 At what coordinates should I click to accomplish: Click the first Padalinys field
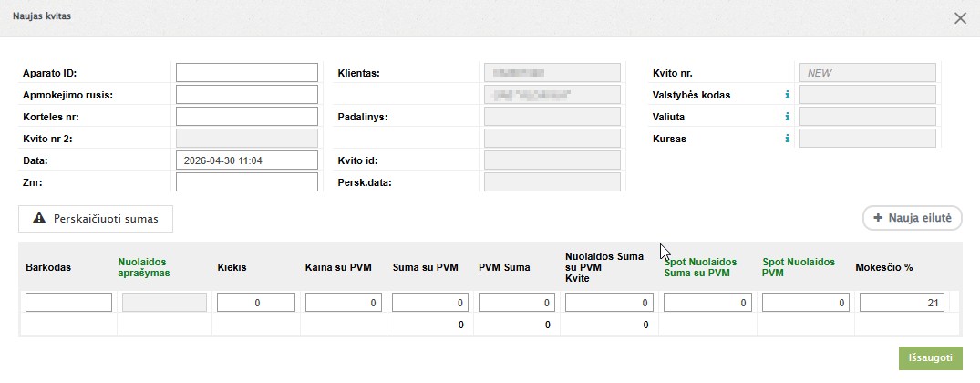552,116
